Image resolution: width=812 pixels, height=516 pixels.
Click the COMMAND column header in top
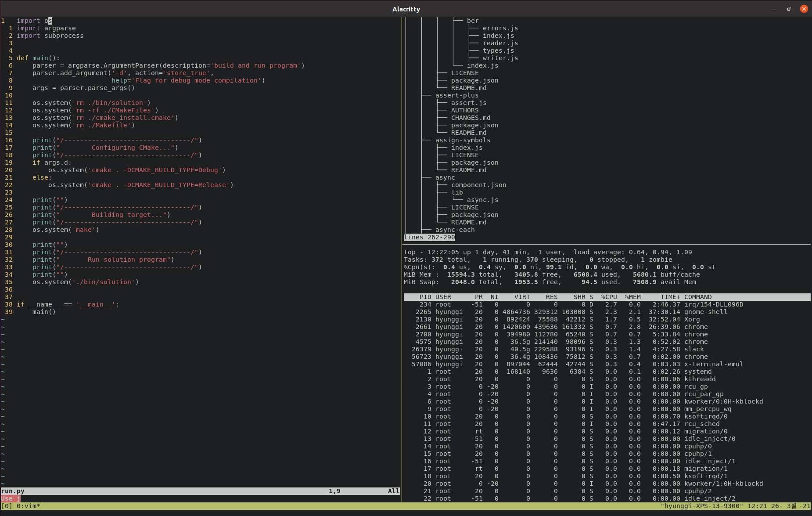point(698,297)
